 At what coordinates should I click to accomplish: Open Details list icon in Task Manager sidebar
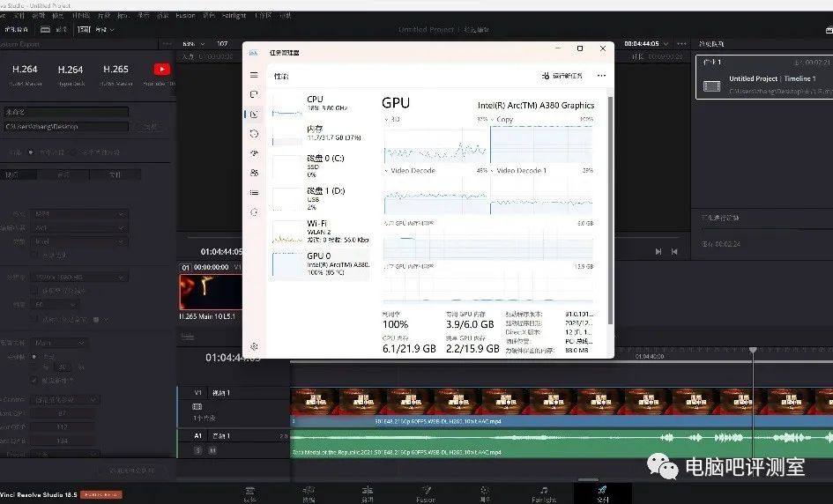(254, 193)
